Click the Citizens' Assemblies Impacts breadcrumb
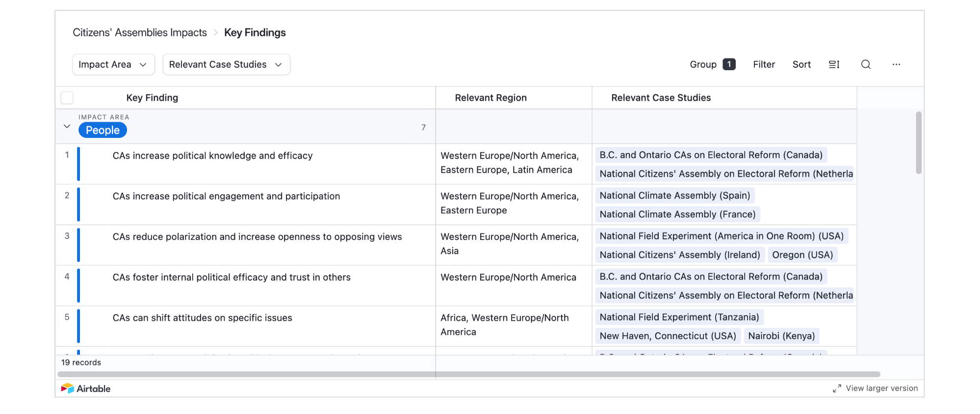The width and height of the screenshot is (980, 414). click(x=140, y=33)
